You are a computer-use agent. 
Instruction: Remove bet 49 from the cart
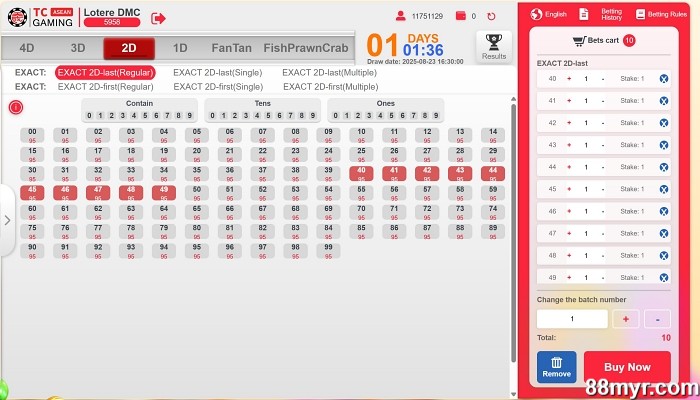pyautogui.click(x=664, y=278)
